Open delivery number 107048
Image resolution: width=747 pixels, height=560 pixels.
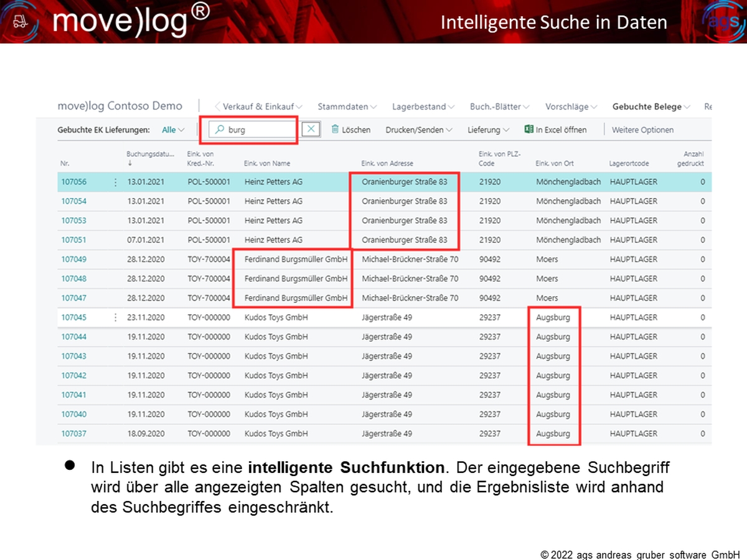(x=74, y=279)
